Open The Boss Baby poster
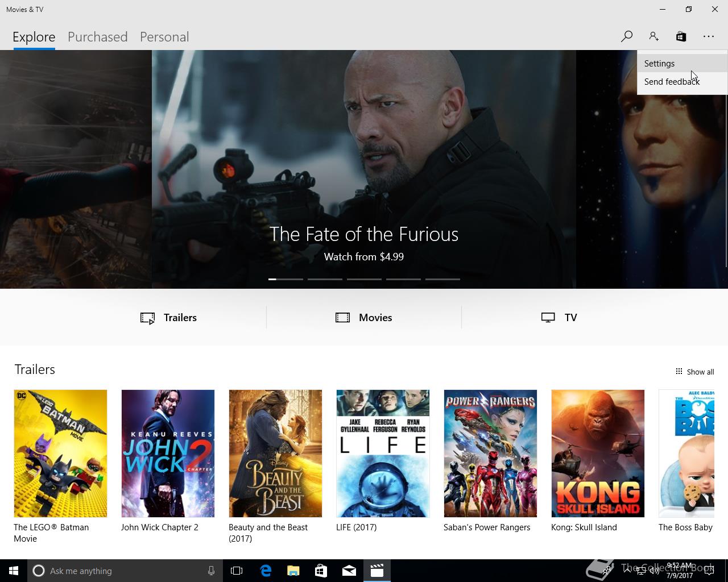The width and height of the screenshot is (728, 582). 686,454
